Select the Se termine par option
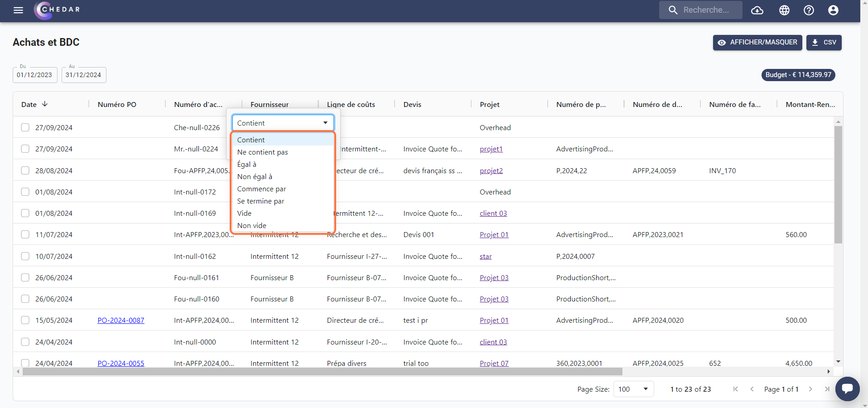The image size is (868, 408). (x=283, y=201)
